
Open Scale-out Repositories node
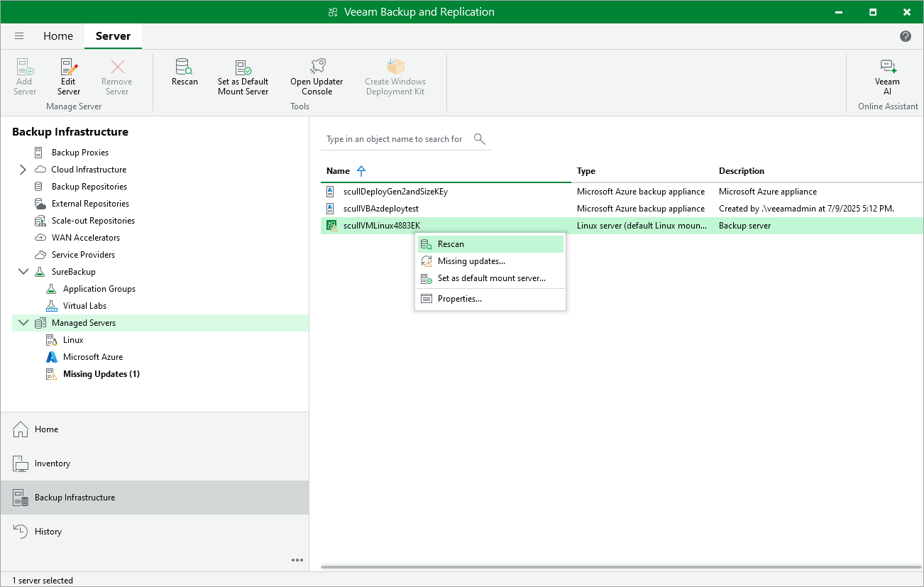[x=93, y=221]
